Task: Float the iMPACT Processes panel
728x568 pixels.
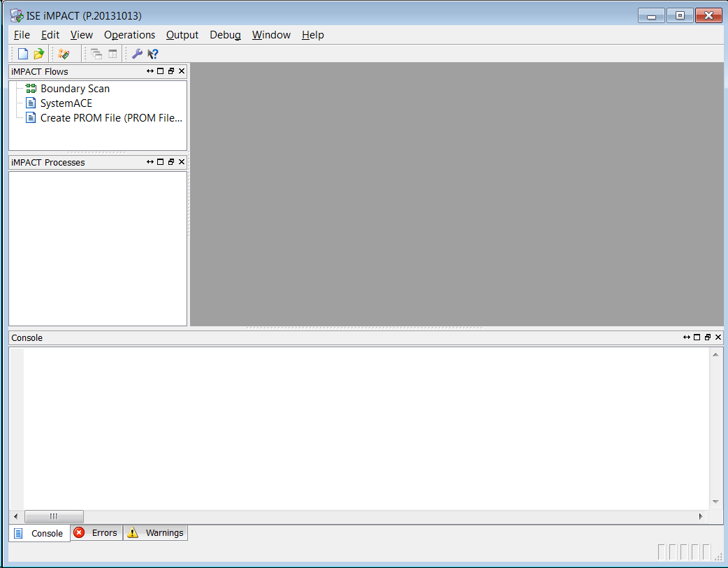Action: pyautogui.click(x=171, y=161)
